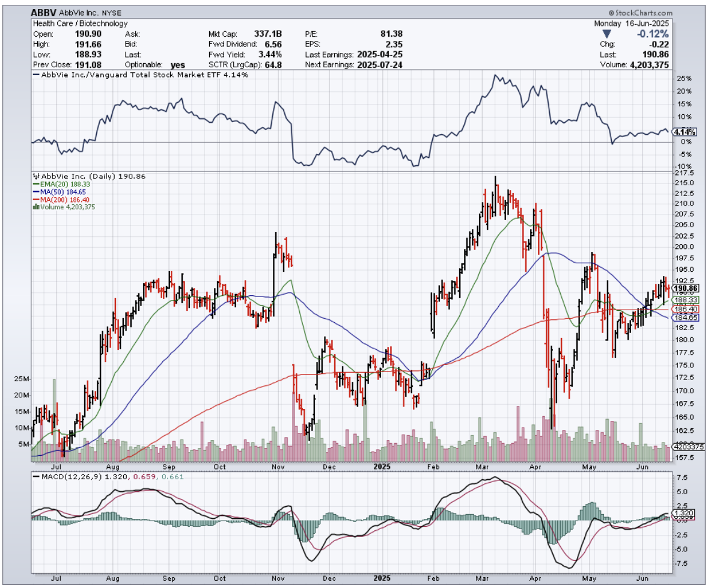
Task: Click the dash icon before the relative strength title
Action: point(35,75)
